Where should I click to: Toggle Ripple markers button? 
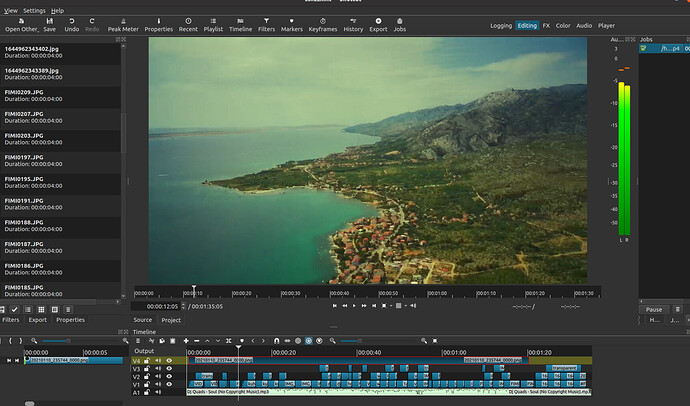click(x=319, y=341)
